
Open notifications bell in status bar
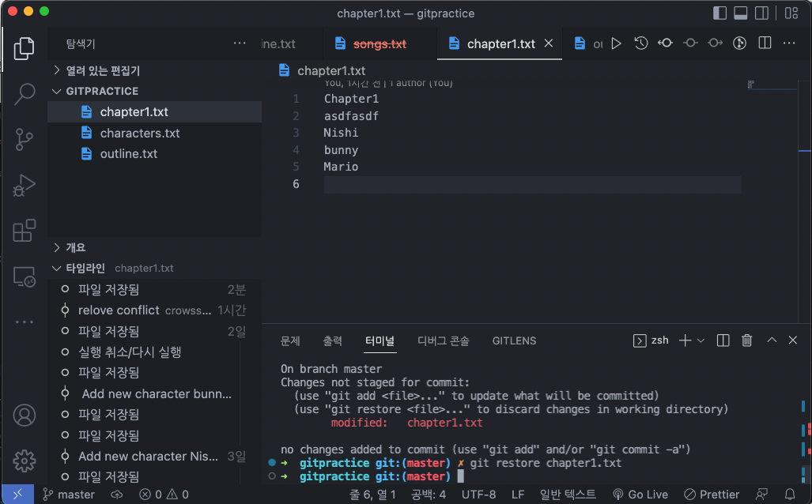[x=789, y=495]
